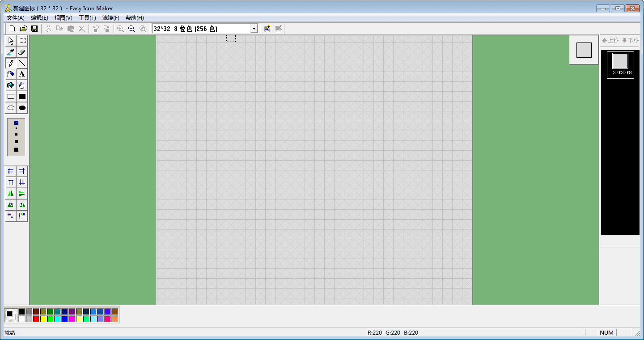The width and height of the screenshot is (644, 340).
Task: Create a new icon via toolbar
Action: coord(12,29)
